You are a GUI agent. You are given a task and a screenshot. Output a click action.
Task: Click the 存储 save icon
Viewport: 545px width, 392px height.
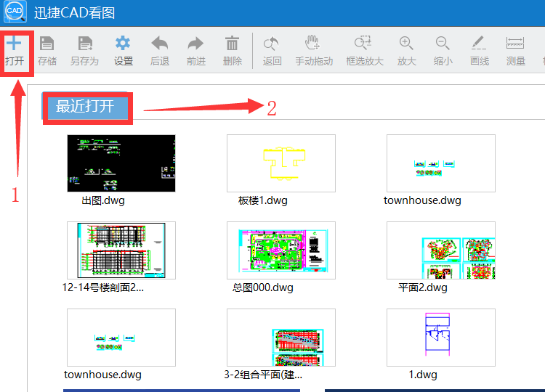[x=47, y=44]
